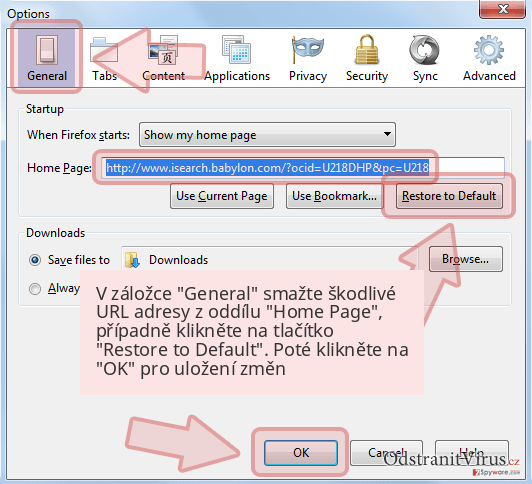
Task: Click the Restore to Default button
Action: pos(449,196)
